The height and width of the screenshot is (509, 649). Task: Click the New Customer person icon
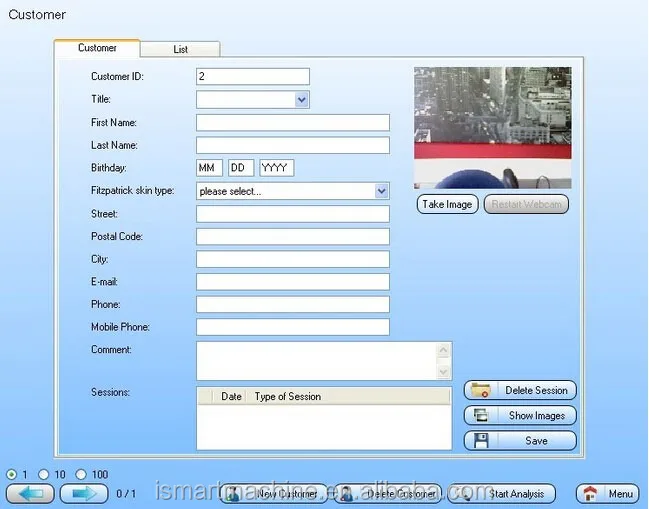[x=233, y=494]
